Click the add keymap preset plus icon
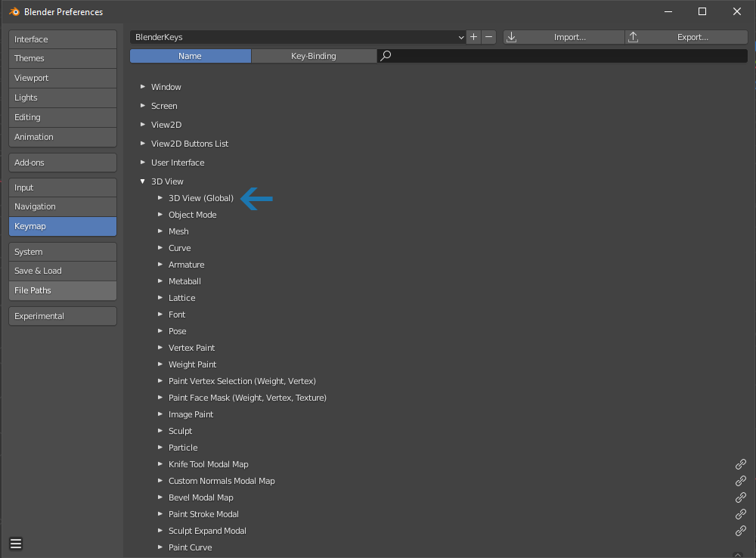Screen dimensions: 756x558 point(473,37)
